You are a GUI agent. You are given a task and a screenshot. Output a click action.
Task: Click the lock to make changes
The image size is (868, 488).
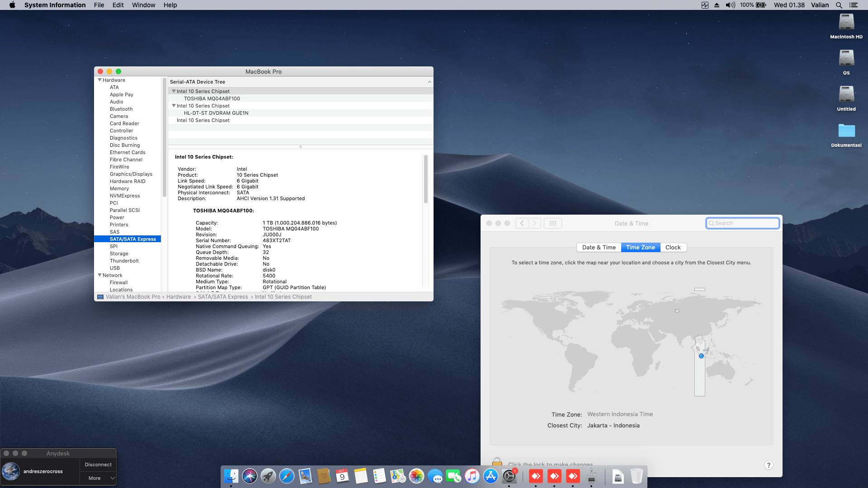pos(497,463)
